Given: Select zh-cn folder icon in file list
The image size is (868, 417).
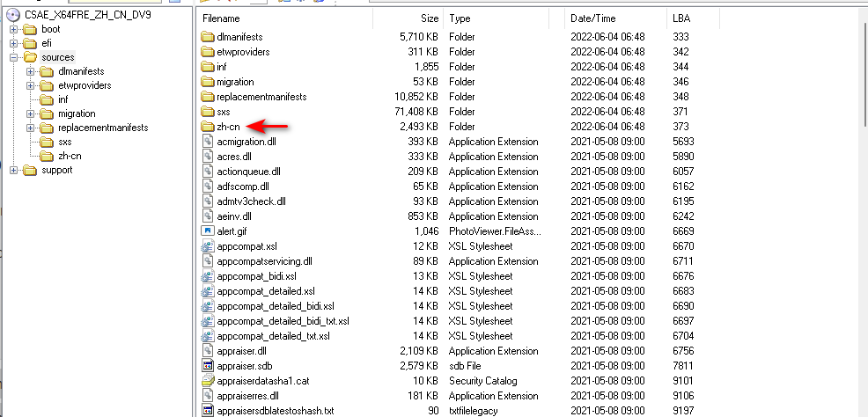Looking at the screenshot, I should coord(208,127).
